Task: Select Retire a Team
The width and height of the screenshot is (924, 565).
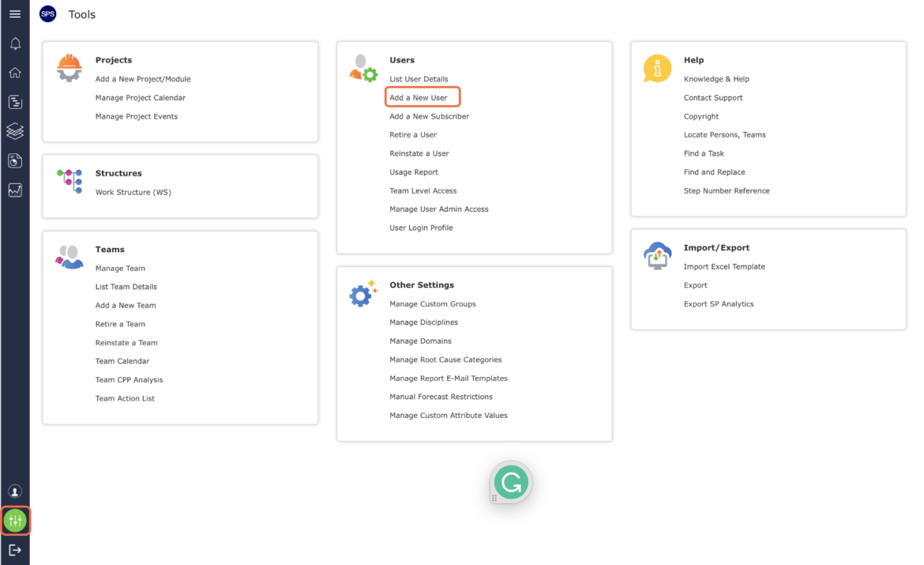Action: [120, 324]
